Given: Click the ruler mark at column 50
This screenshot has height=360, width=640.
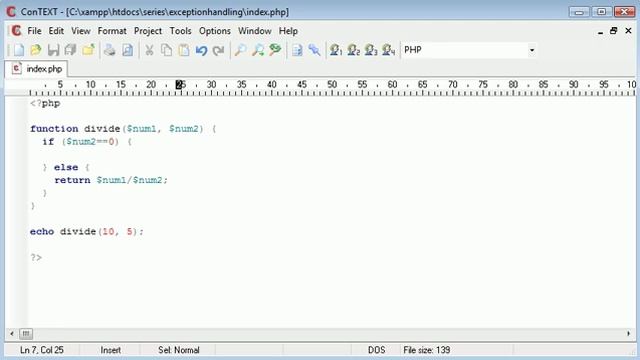Looking at the screenshot, I should point(332,84).
